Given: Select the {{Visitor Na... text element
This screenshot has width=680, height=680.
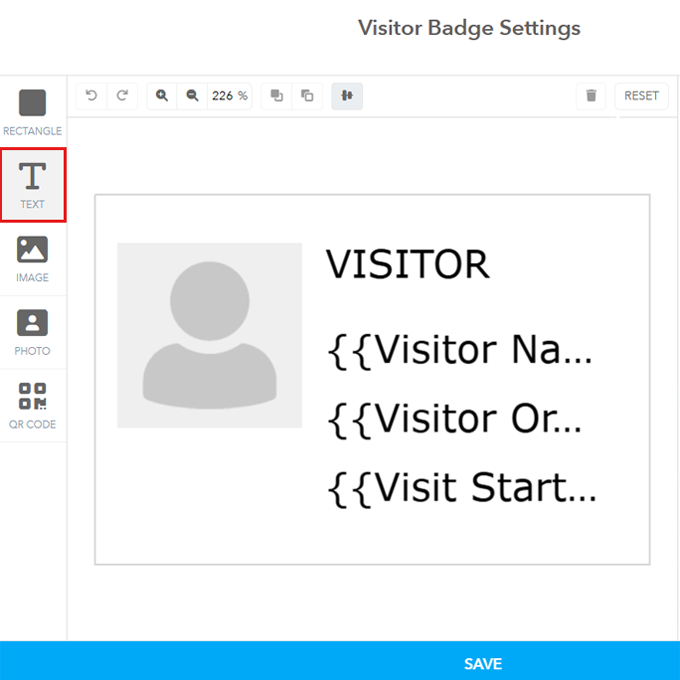Looking at the screenshot, I should pos(460,350).
